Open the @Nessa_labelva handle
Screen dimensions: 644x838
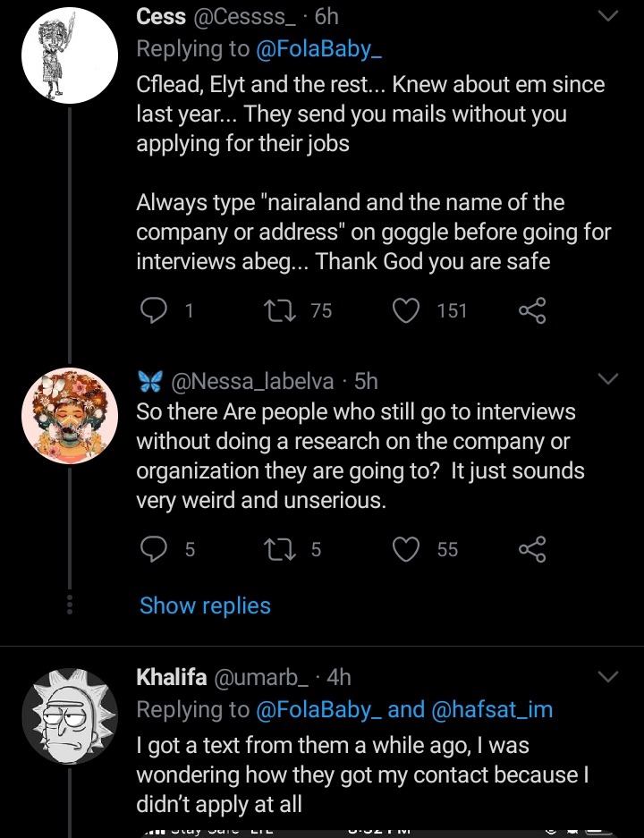[x=252, y=381]
